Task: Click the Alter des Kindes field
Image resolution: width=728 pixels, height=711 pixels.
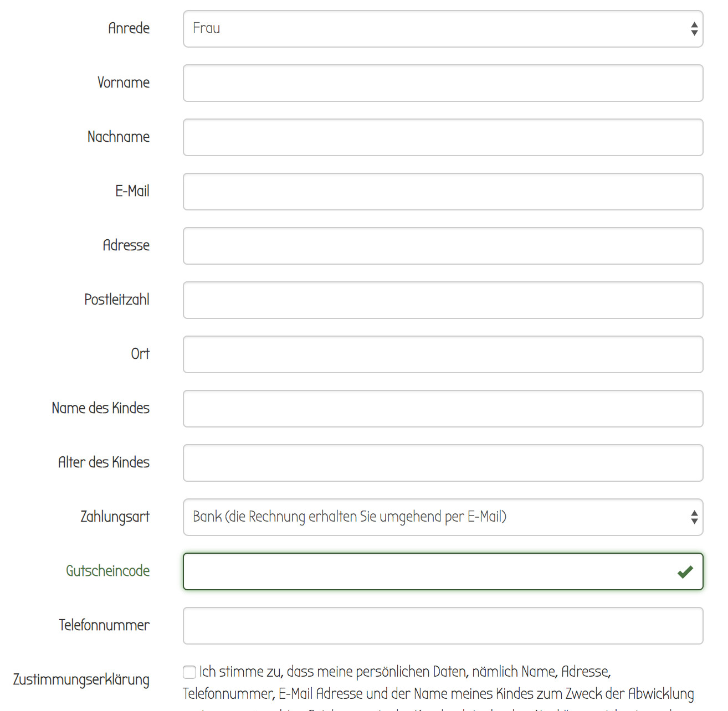Action: point(442,463)
